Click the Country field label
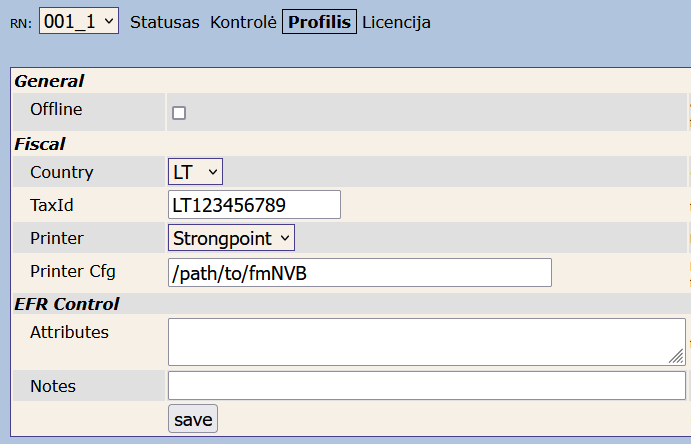The height and width of the screenshot is (444, 691). [x=62, y=172]
